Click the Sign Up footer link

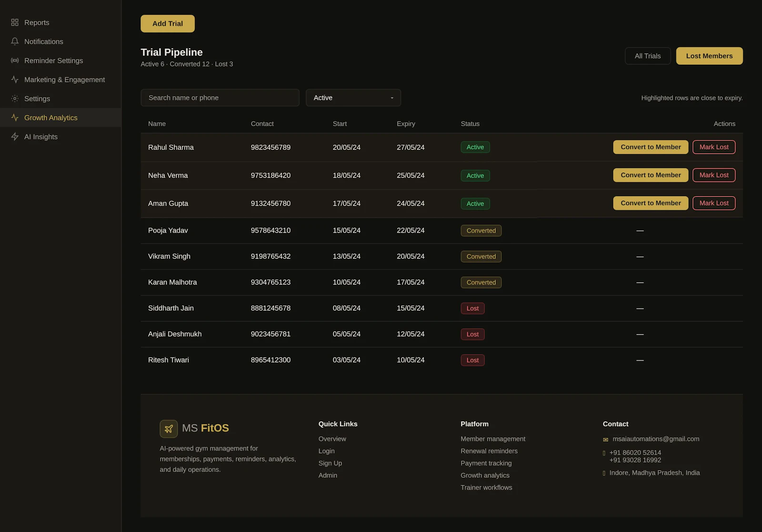(330, 463)
